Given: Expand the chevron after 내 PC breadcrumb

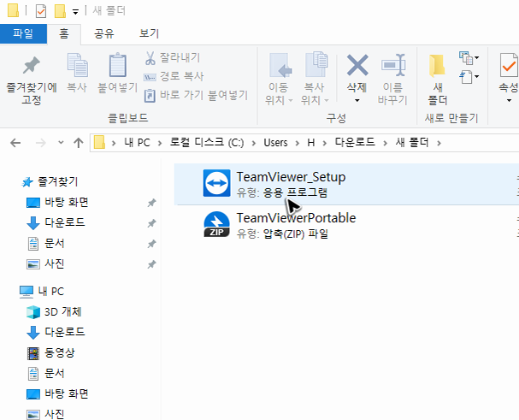Looking at the screenshot, I should (160, 143).
